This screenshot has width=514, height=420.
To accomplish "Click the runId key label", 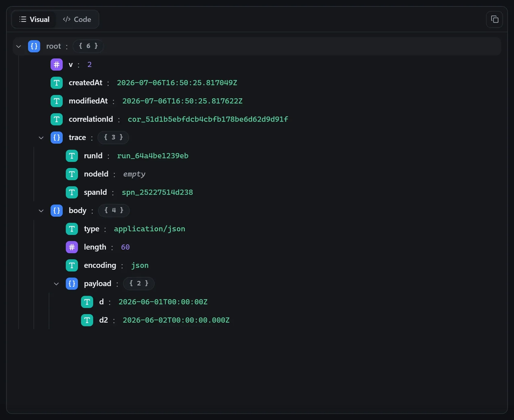I will coord(93,156).
